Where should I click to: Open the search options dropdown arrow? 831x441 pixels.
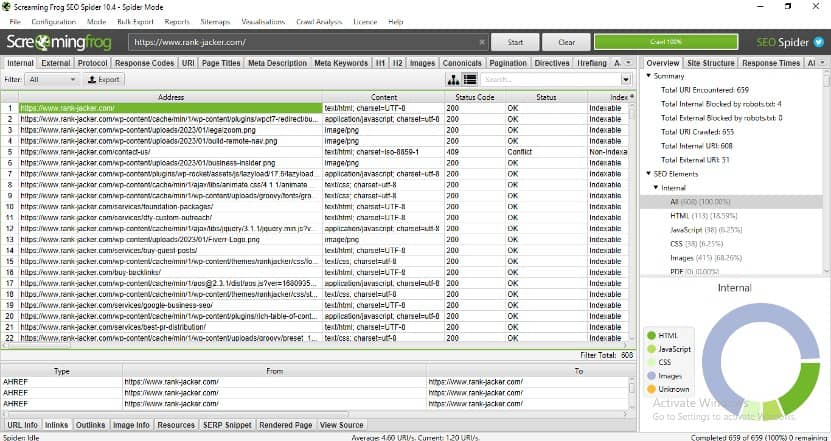(626, 80)
